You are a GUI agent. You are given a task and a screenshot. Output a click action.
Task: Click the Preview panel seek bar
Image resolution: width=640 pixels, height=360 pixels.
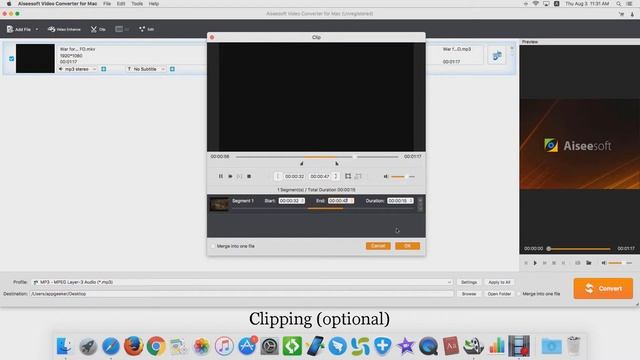(x=579, y=249)
